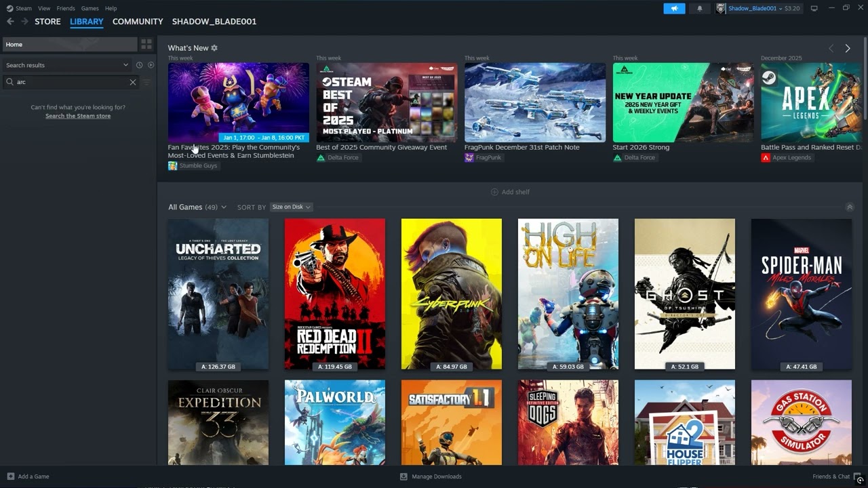The width and height of the screenshot is (868, 488).
Task: Open the notifications bell
Action: coord(700,8)
